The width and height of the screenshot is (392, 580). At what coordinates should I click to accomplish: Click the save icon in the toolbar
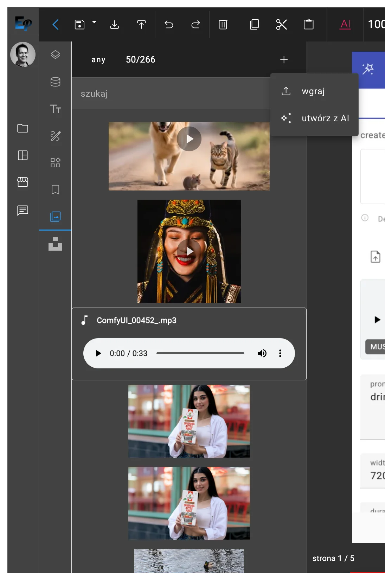point(79,25)
